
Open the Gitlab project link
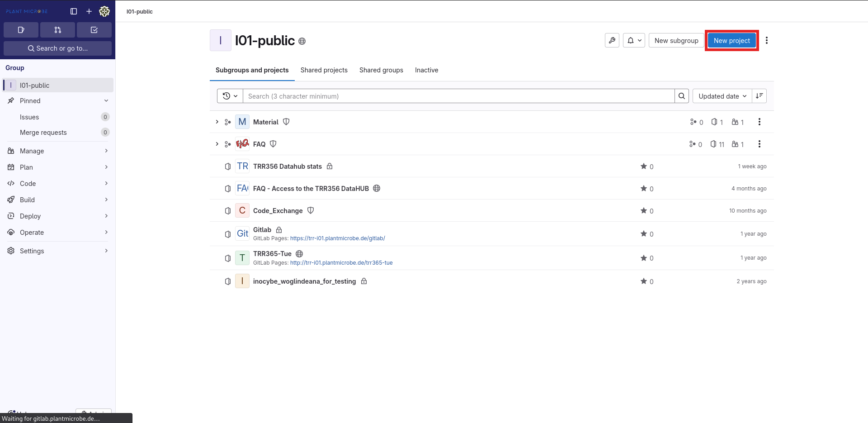click(262, 229)
